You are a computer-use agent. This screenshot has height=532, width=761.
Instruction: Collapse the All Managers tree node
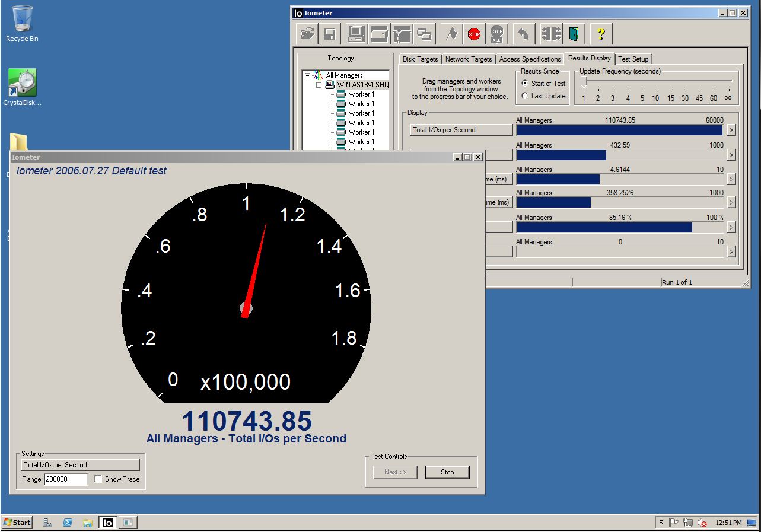tap(308, 75)
